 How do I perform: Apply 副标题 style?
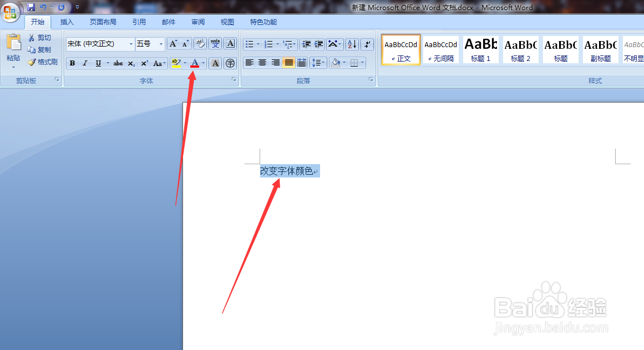click(601, 50)
